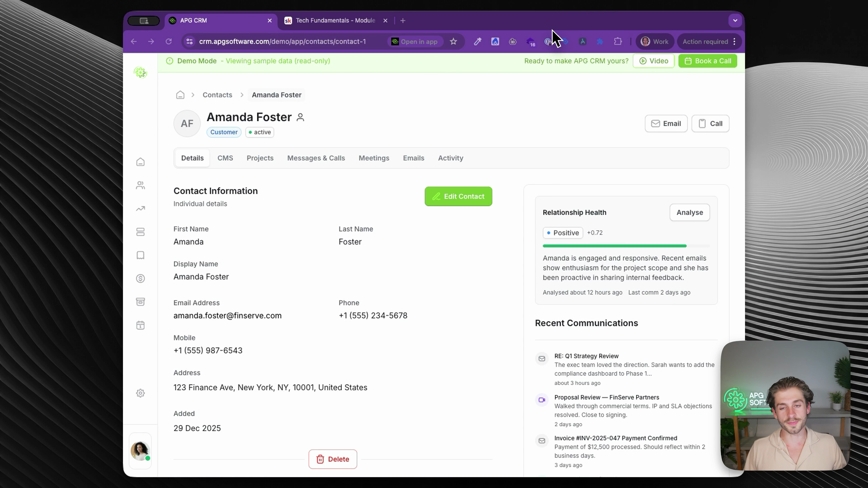Click the active status badge
This screenshot has height=488, width=868.
coord(259,132)
